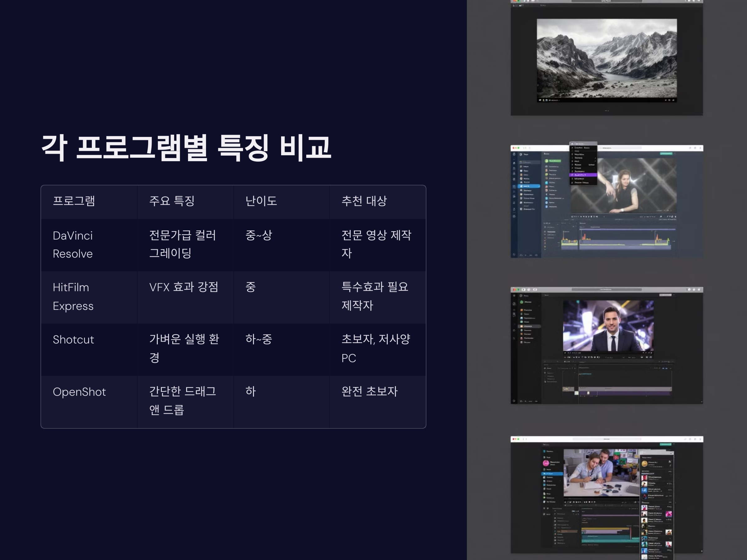Select the 주요 특징 column header
This screenshot has height=560, width=747.
[x=171, y=201]
